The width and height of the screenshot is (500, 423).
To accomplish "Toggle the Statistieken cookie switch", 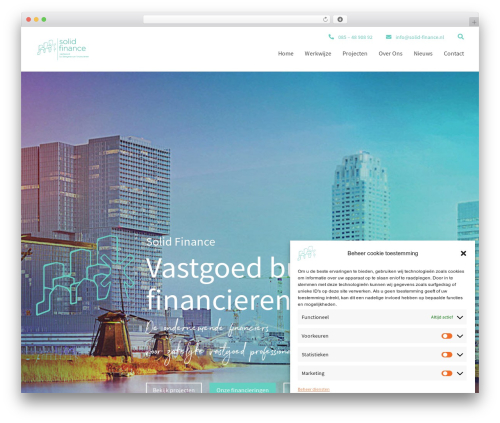I will (x=447, y=355).
